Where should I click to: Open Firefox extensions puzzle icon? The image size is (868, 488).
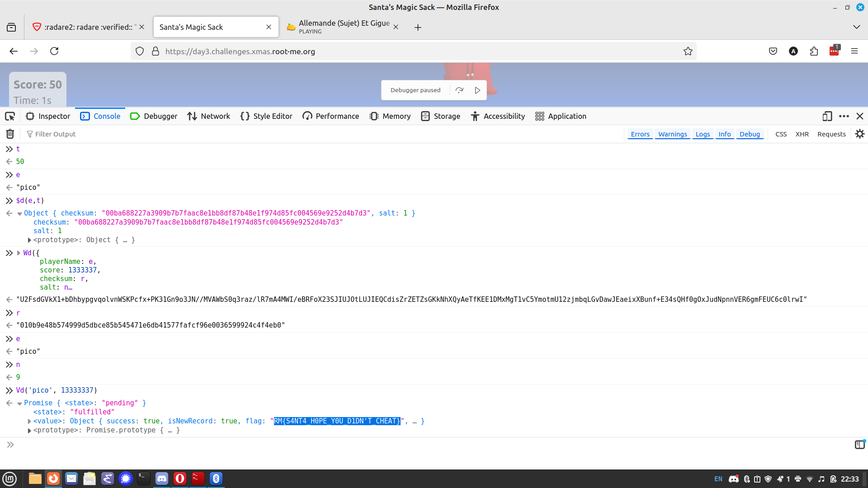click(x=814, y=52)
